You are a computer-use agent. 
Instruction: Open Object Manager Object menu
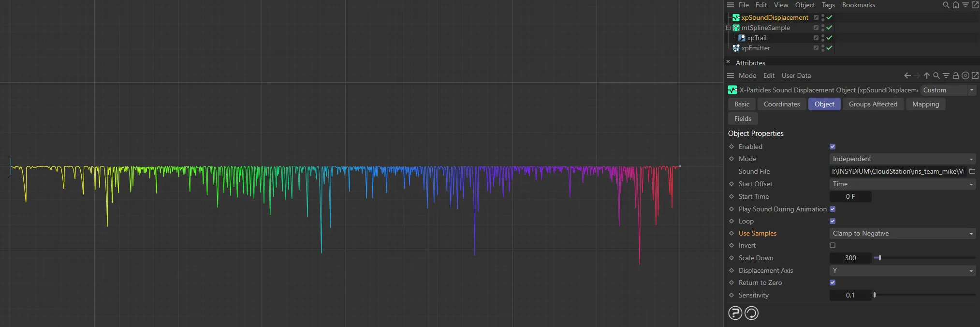pos(805,5)
